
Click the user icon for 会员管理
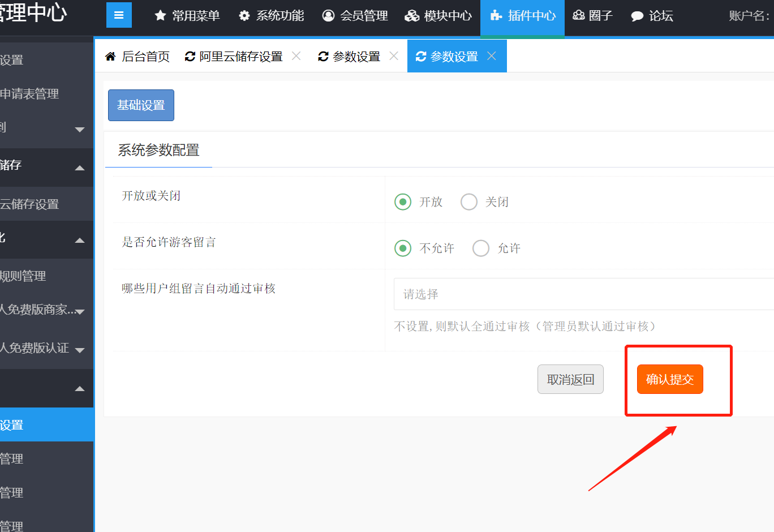click(x=328, y=16)
